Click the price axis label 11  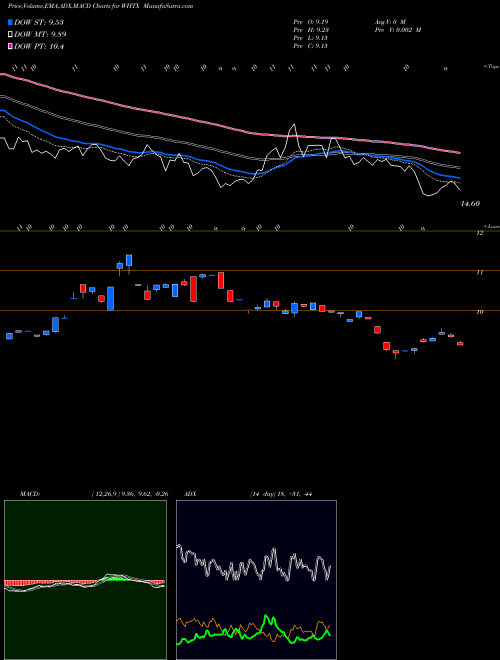tap(479, 273)
